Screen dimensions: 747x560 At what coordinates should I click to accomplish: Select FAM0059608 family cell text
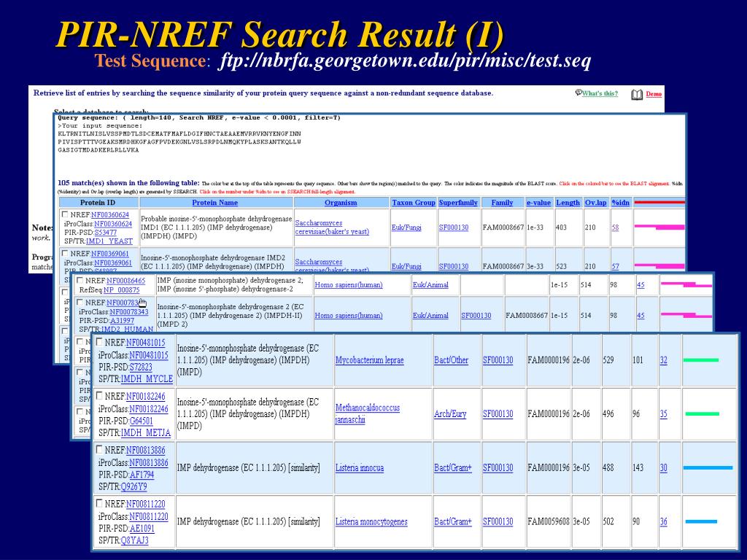(549, 522)
